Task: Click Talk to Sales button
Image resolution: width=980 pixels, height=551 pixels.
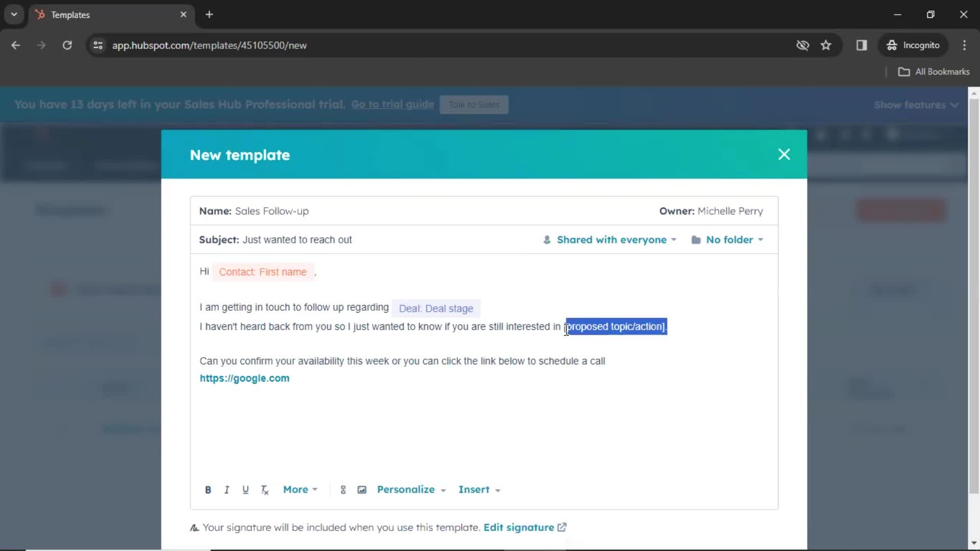Action: pyautogui.click(x=474, y=104)
